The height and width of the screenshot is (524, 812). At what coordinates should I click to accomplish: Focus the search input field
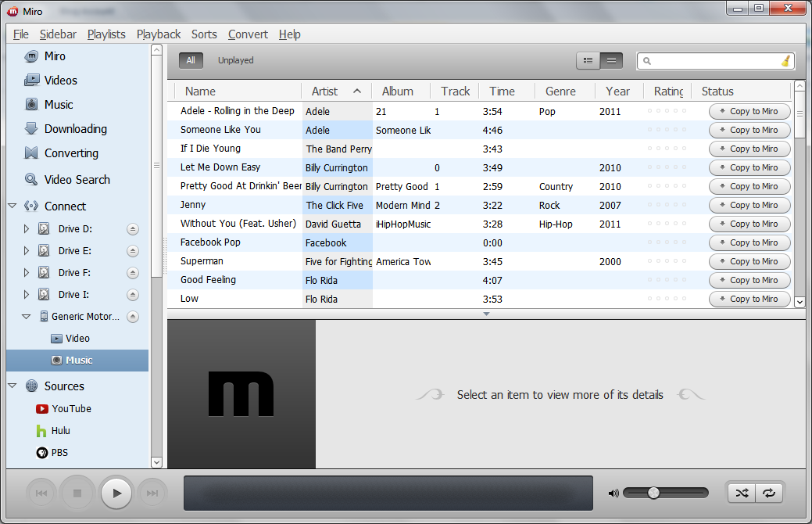(716, 61)
